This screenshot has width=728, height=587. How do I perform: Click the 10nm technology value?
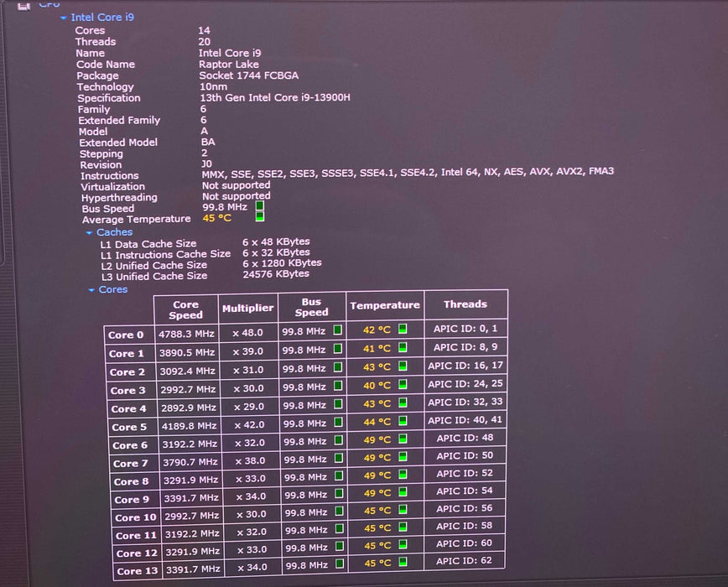pyautogui.click(x=214, y=86)
